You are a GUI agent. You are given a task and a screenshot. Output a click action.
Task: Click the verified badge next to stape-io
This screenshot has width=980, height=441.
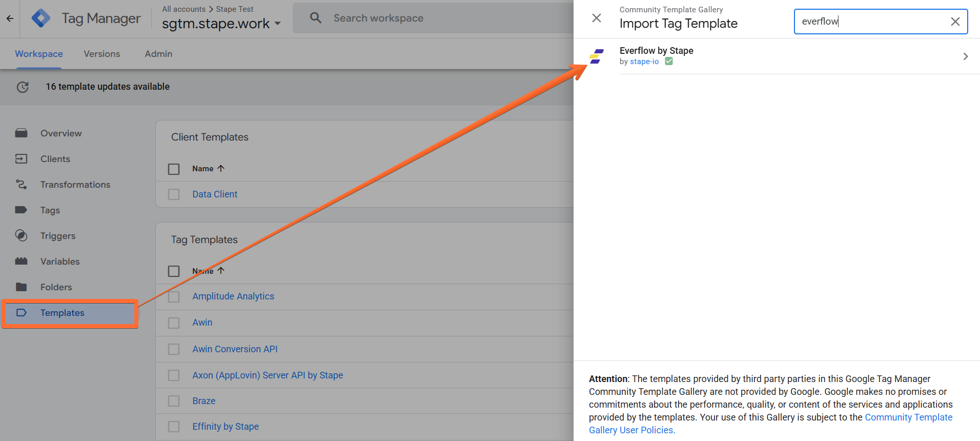[669, 62]
